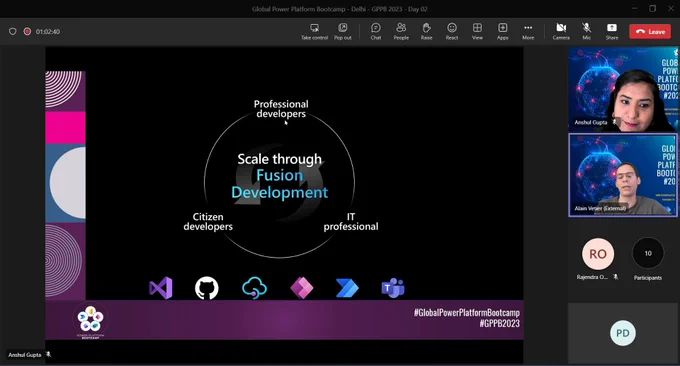Screen dimensions: 680x366
Task: Share your screen content
Action: point(612,32)
